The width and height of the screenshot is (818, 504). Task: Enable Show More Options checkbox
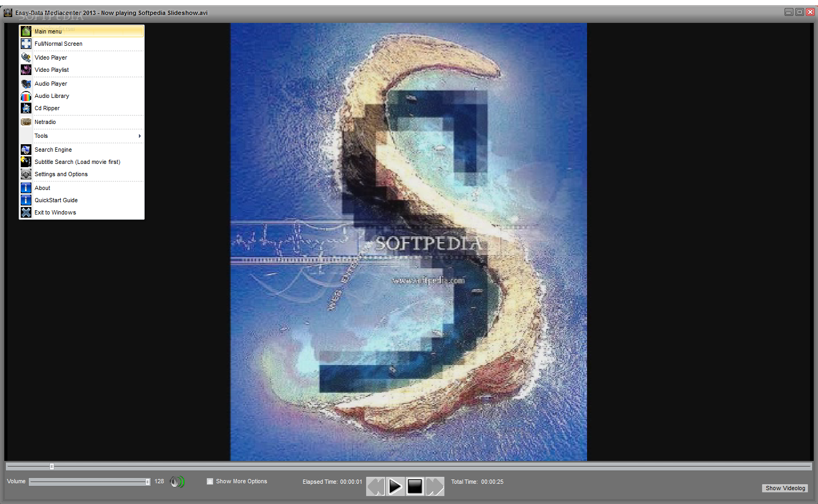tap(210, 481)
